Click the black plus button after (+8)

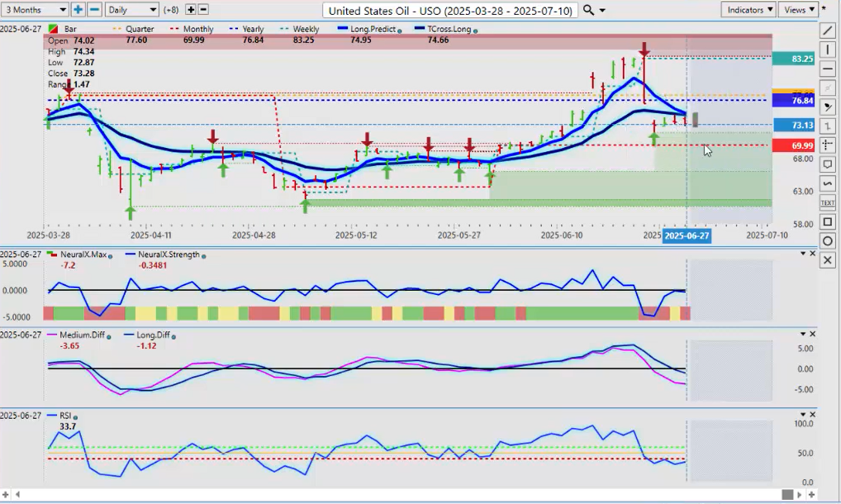pos(191,10)
